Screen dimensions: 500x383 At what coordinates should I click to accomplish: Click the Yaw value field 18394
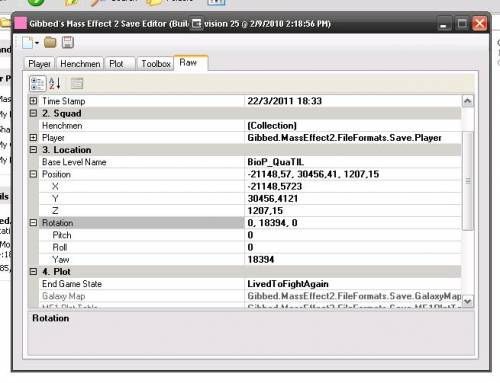click(x=353, y=259)
